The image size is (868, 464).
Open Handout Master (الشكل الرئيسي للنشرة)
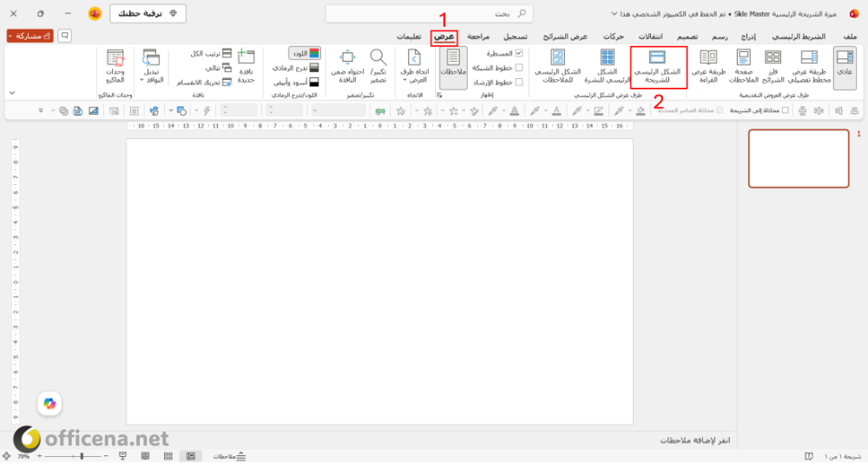608,68
